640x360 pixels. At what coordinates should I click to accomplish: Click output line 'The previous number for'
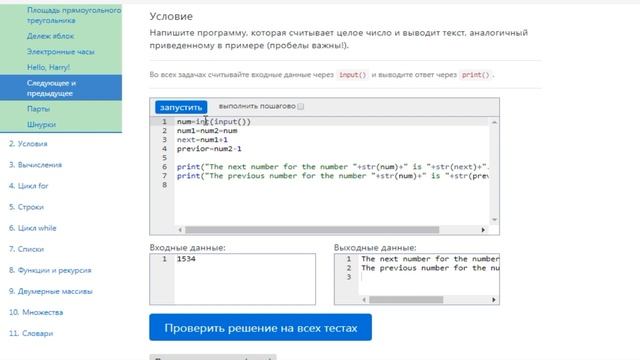pos(430,268)
